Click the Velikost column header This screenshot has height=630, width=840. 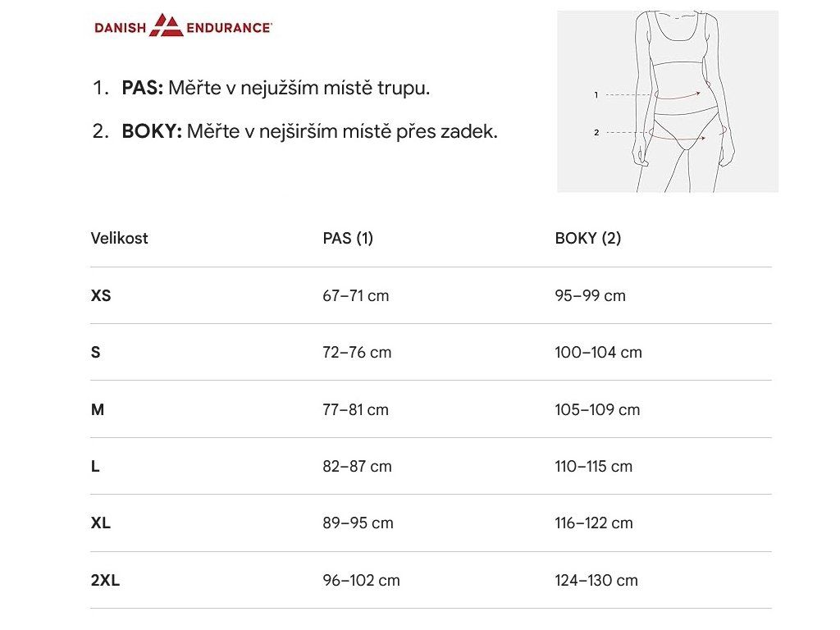point(119,239)
